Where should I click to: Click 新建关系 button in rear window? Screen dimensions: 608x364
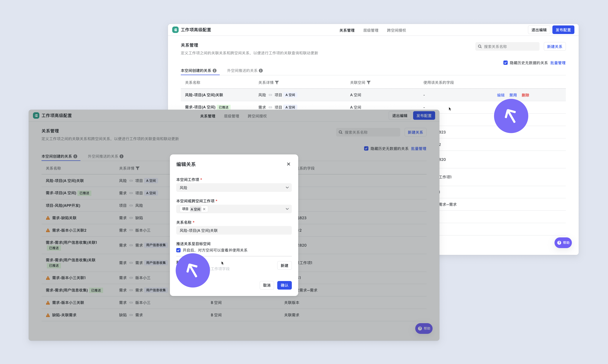click(555, 47)
